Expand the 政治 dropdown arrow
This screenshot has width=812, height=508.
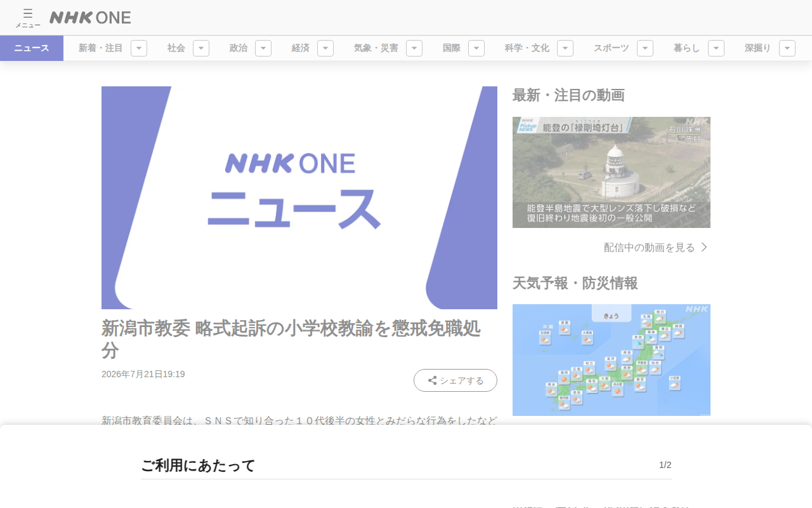(263, 48)
